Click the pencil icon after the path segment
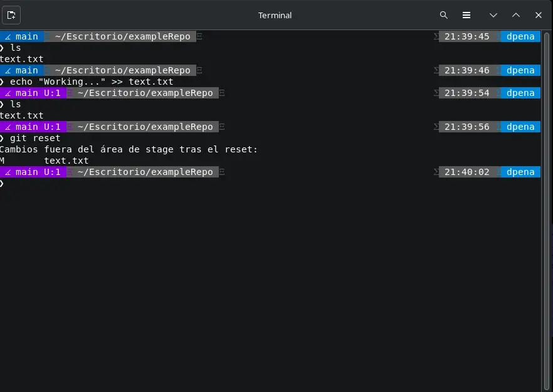553x392 pixels. pyautogui.click(x=199, y=36)
